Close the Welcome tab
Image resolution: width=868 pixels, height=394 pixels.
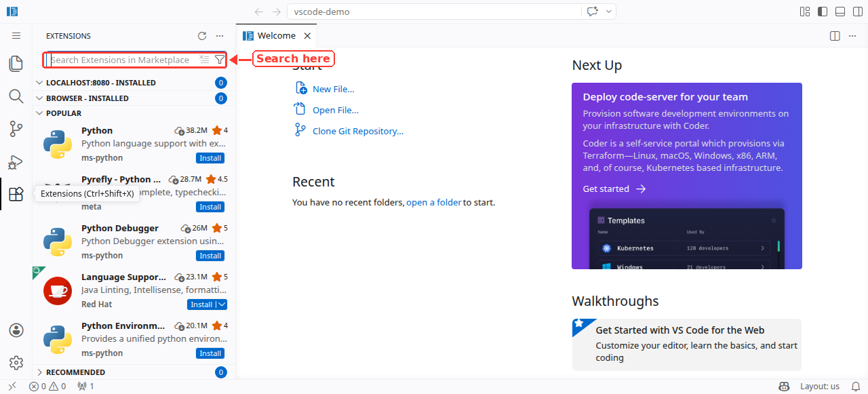pyautogui.click(x=307, y=36)
